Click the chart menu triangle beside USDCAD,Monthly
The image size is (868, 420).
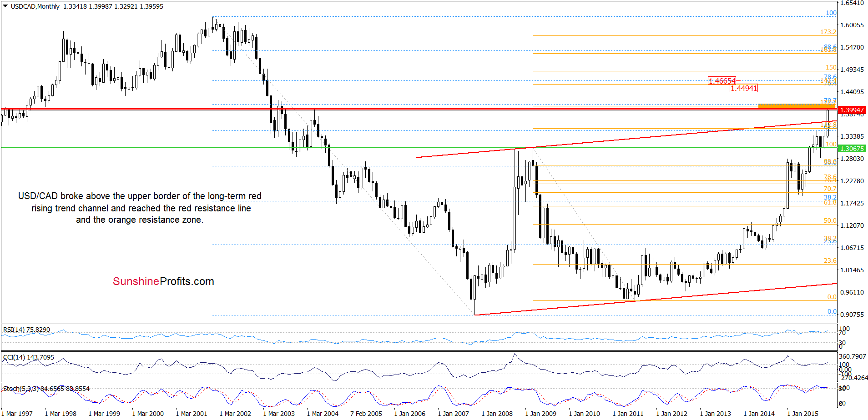coord(5,6)
